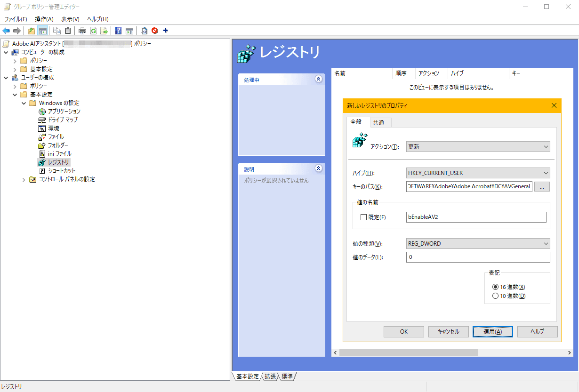Click the Up one level folder icon
The width and height of the screenshot is (579, 392).
[x=32, y=31]
